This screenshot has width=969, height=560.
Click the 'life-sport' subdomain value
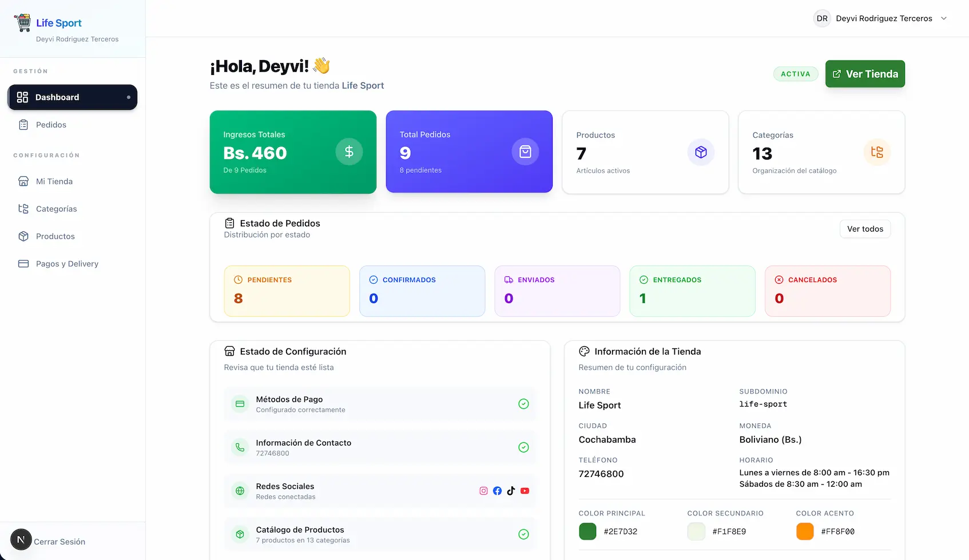(763, 404)
